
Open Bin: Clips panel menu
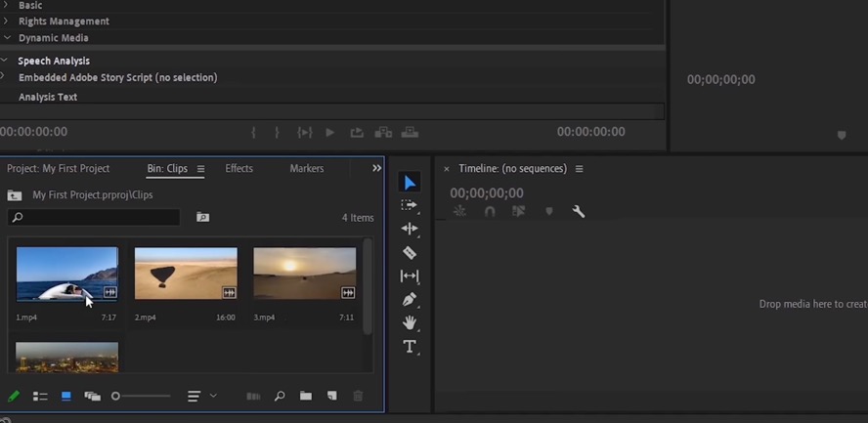[201, 169]
